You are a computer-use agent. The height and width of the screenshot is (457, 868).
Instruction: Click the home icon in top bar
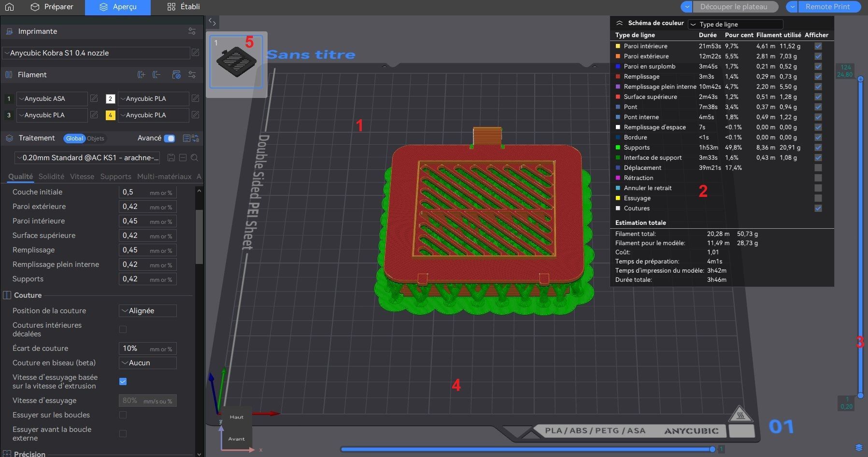tap(9, 7)
